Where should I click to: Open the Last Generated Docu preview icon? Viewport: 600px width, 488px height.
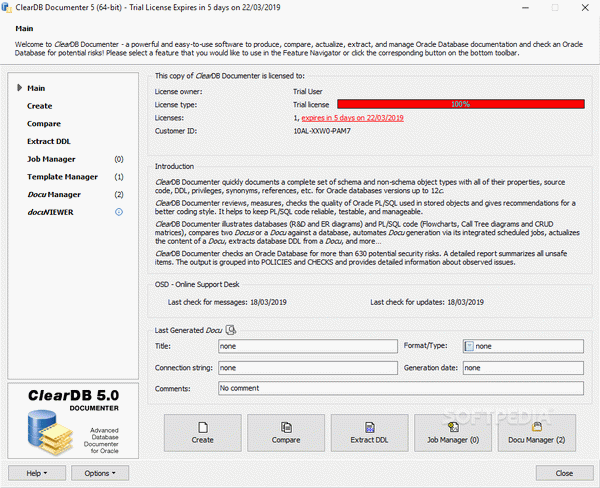click(231, 330)
